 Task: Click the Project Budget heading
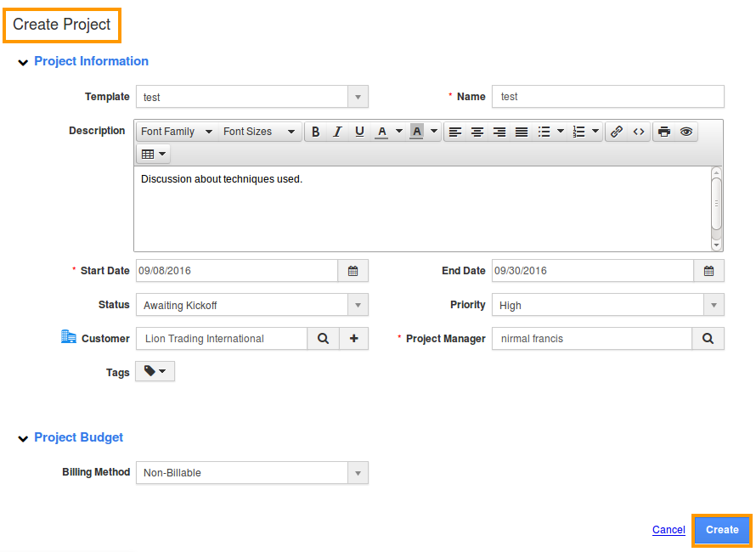tap(79, 437)
